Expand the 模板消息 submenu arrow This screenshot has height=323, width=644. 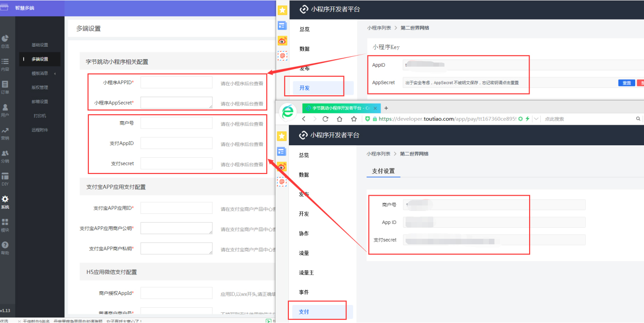coord(55,73)
